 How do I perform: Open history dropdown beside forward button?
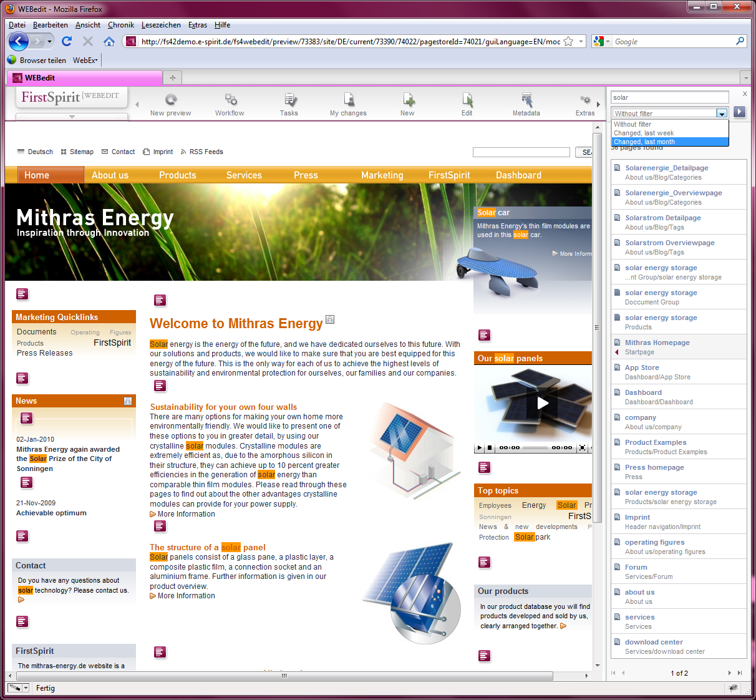[49, 41]
